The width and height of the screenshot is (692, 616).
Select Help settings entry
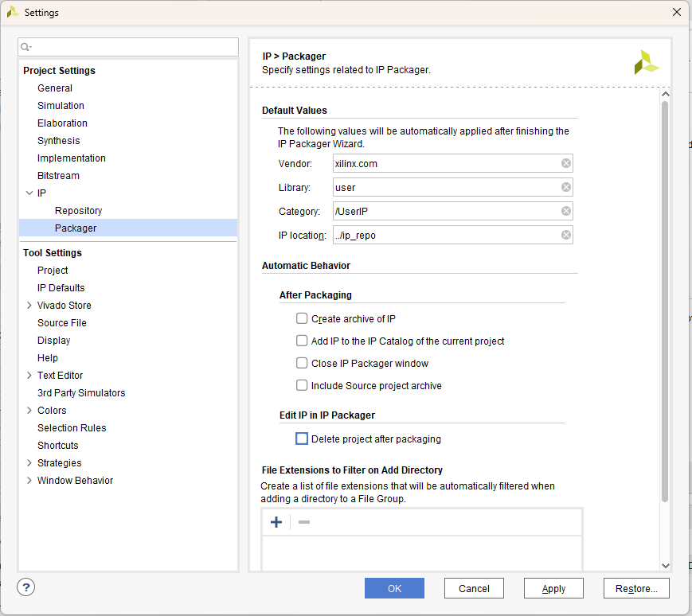[48, 357]
